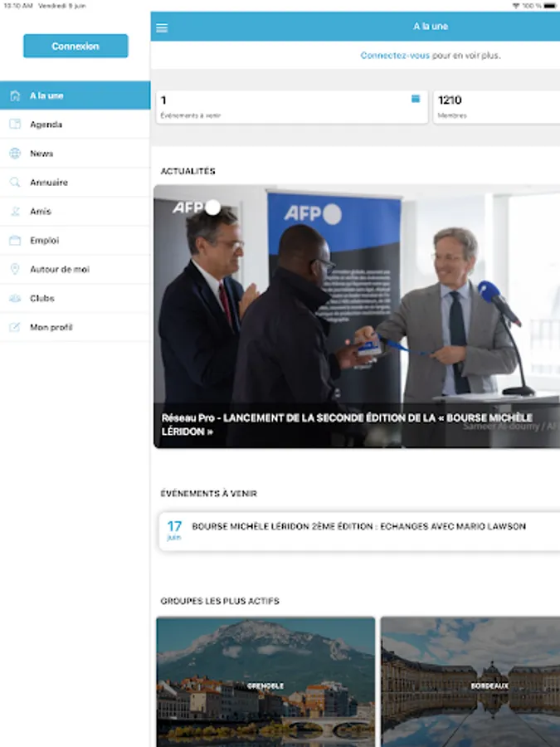This screenshot has width=560, height=747.
Task: Open Emploi menu entry
Action: (75, 241)
